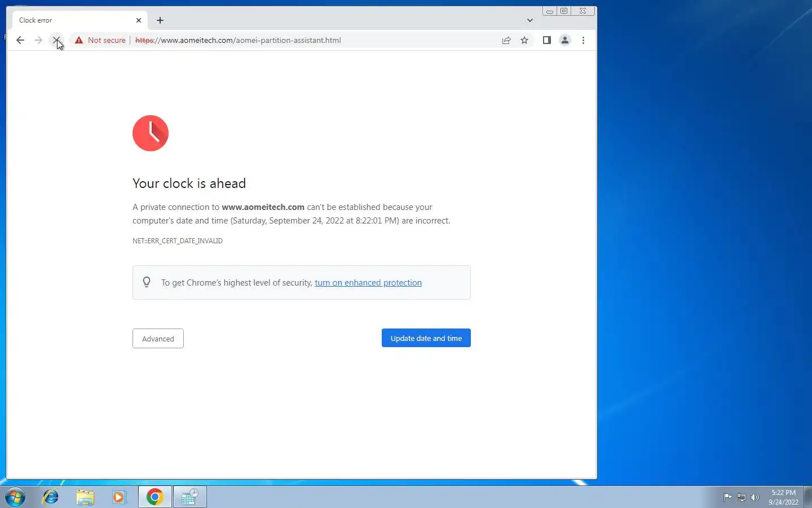The image size is (812, 508).
Task: Click the lightbulb security tip icon
Action: (147, 282)
